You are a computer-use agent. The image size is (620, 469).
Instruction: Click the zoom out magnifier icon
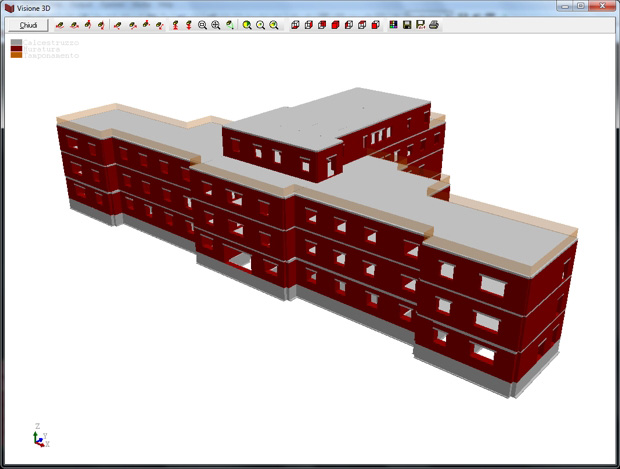[202, 25]
